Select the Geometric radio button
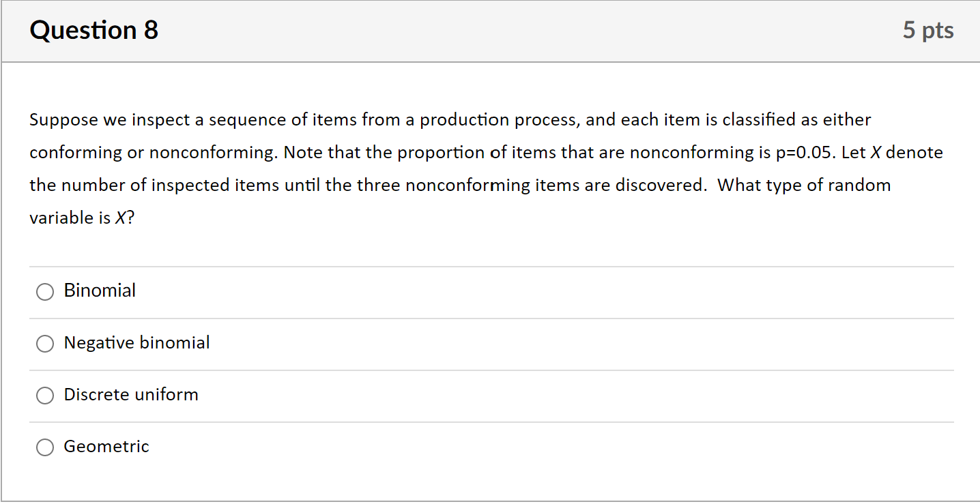The height and width of the screenshot is (504, 980). 44,447
